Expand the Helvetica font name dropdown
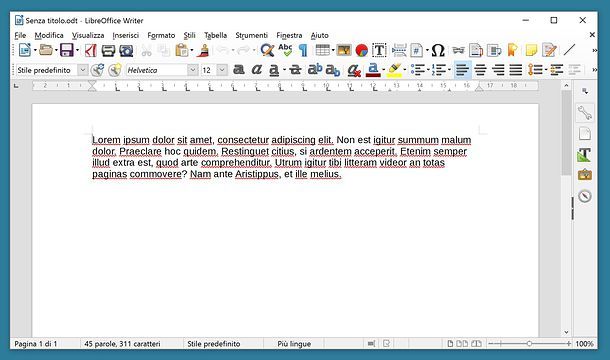 tap(193, 70)
